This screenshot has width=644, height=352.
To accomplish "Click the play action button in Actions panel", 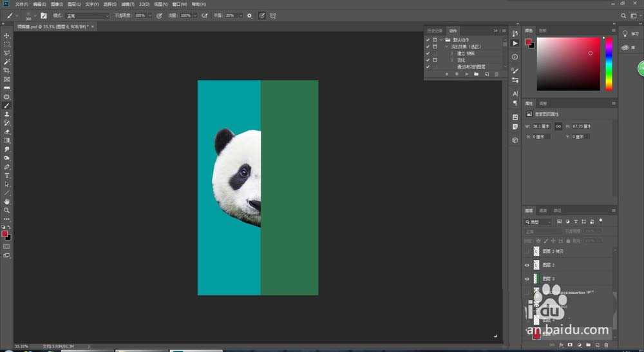I will (466, 74).
